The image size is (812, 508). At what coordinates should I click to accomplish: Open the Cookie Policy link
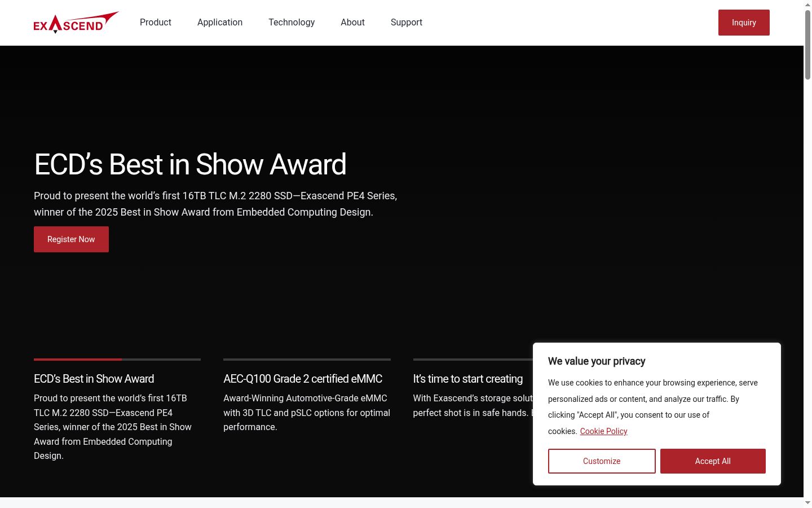tap(603, 431)
